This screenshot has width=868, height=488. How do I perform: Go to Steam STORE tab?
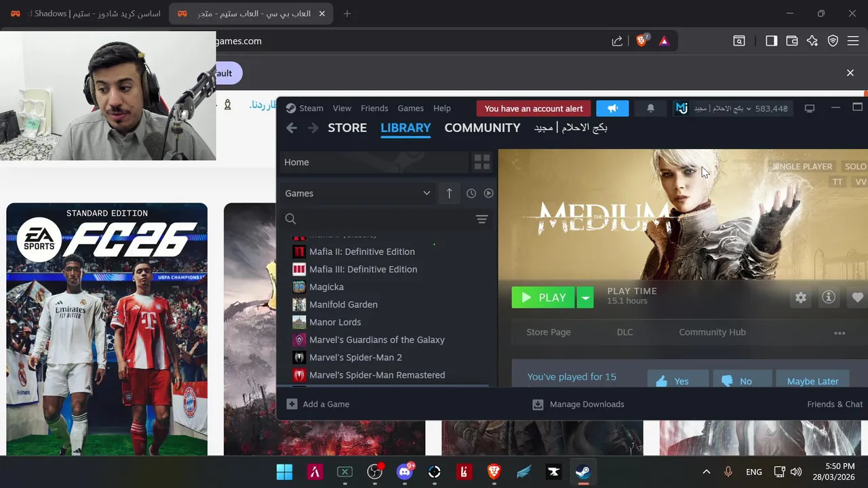[x=347, y=128]
